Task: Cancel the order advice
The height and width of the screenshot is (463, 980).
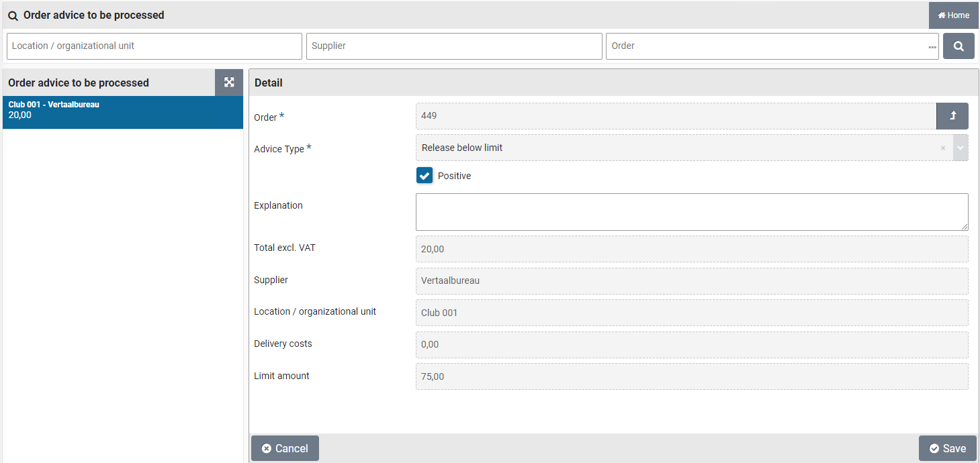Action: pos(285,448)
